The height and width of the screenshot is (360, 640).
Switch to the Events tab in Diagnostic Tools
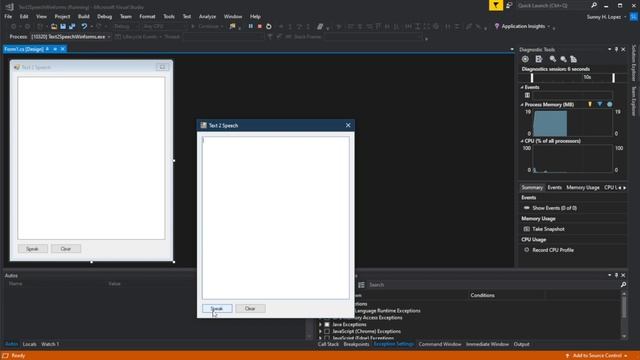tap(554, 188)
